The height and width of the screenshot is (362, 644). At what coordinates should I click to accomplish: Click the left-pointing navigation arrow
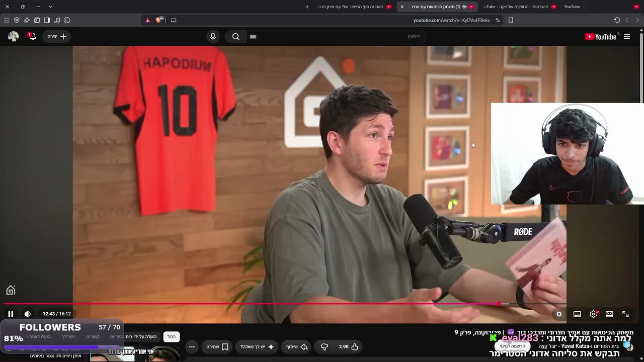pyautogui.click(x=627, y=20)
